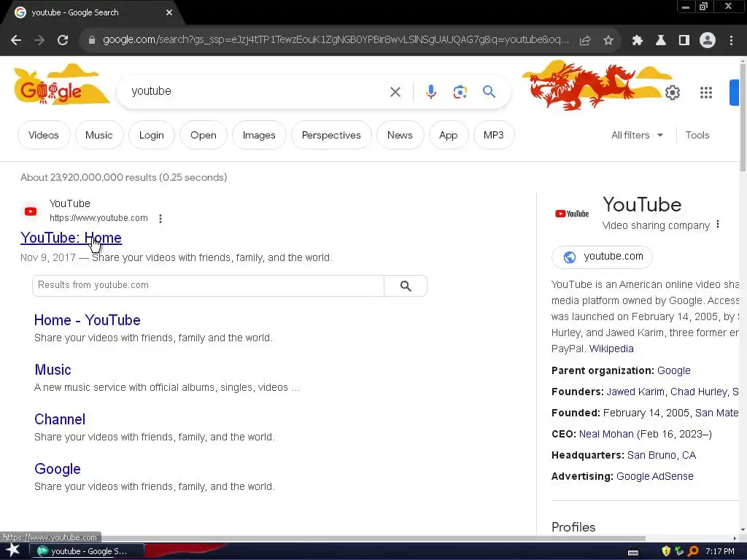Click the padlock site info icon

point(92,41)
